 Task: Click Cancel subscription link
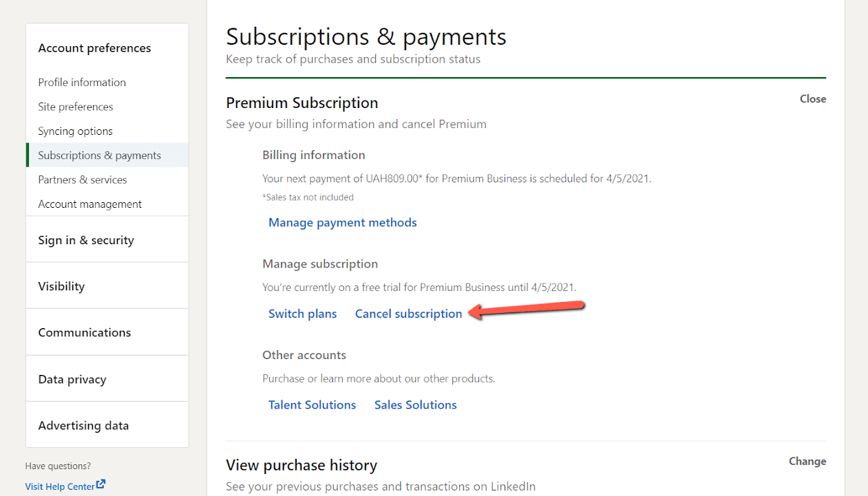(x=409, y=314)
